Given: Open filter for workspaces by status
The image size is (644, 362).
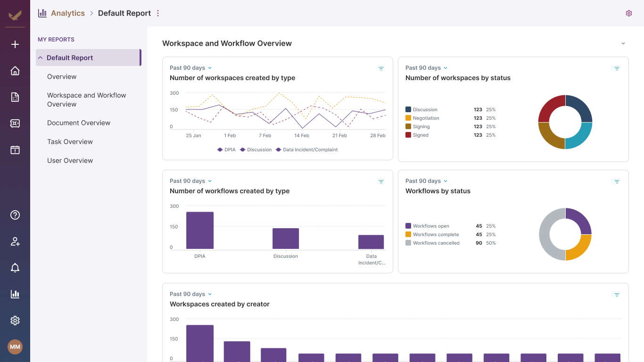Looking at the screenshot, I should [617, 68].
